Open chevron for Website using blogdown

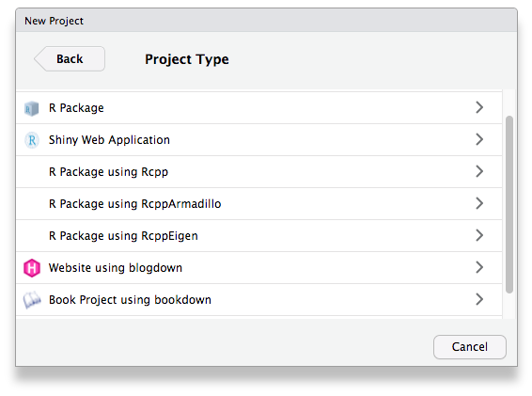click(x=479, y=267)
